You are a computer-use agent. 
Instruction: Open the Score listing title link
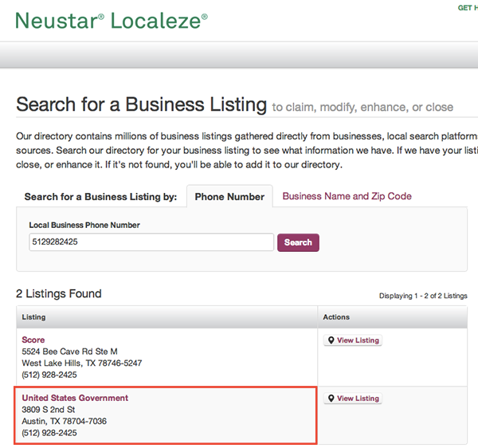click(33, 340)
